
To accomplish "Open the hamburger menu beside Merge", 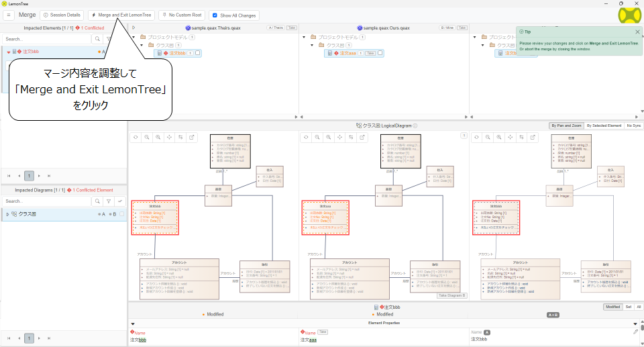I will point(9,14).
